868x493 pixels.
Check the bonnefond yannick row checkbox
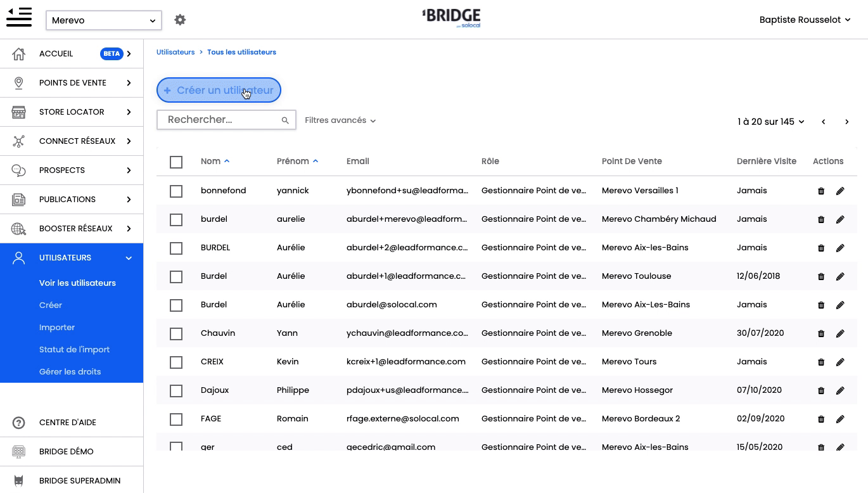coord(176,191)
